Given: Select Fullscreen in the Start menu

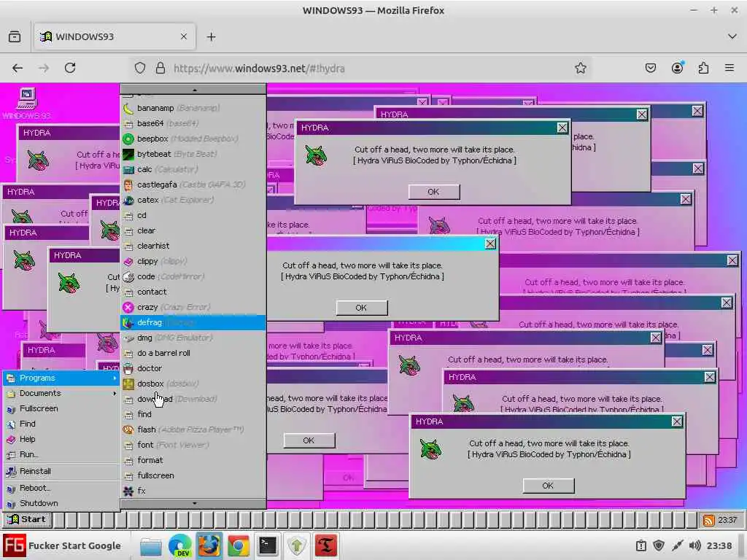Looking at the screenshot, I should click(x=61, y=408).
